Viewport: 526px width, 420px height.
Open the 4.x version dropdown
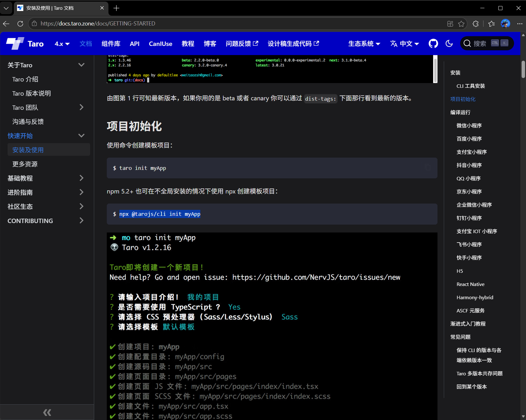pyautogui.click(x=62, y=44)
